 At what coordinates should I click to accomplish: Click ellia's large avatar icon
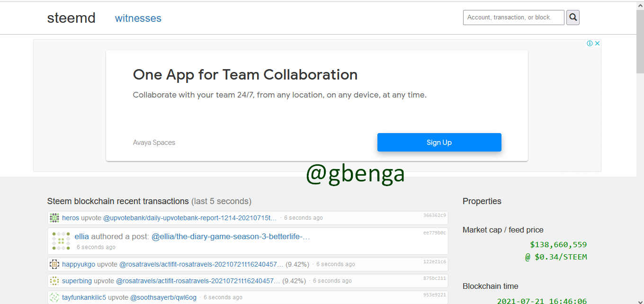click(x=61, y=241)
